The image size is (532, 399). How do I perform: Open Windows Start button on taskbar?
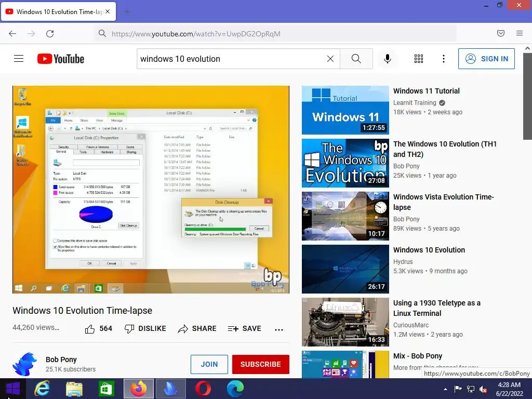coord(12,389)
